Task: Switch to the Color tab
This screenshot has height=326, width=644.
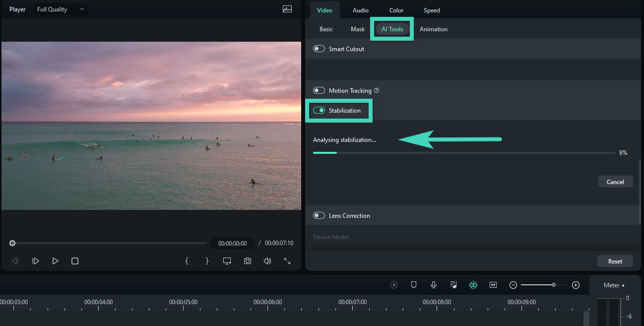Action: point(396,10)
